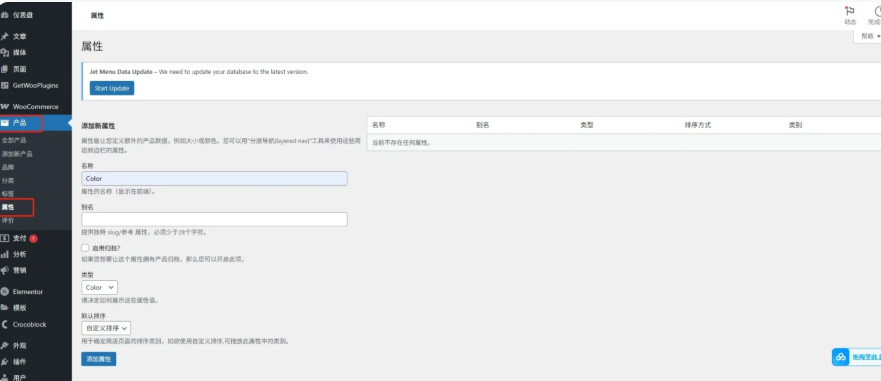Image resolution: width=881 pixels, height=381 pixels.
Task: Click the 类别 column header
Action: pos(795,125)
